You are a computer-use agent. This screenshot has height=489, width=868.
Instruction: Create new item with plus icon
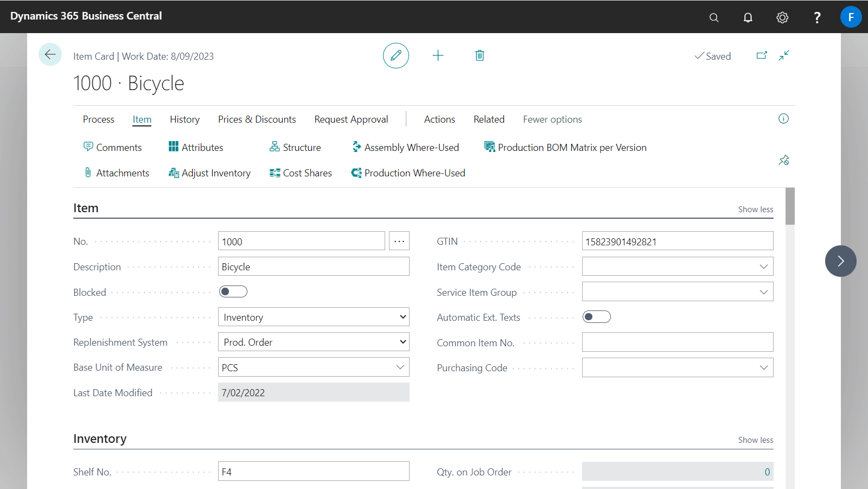438,55
